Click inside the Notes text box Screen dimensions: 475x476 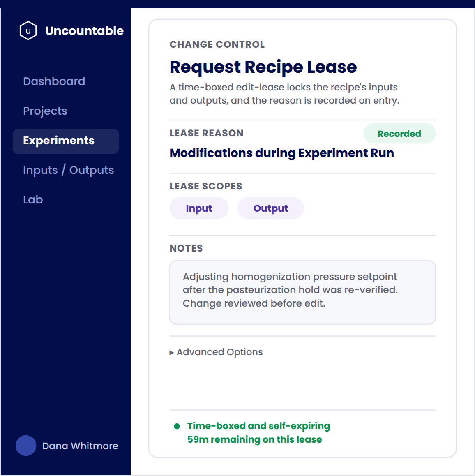[302, 292]
